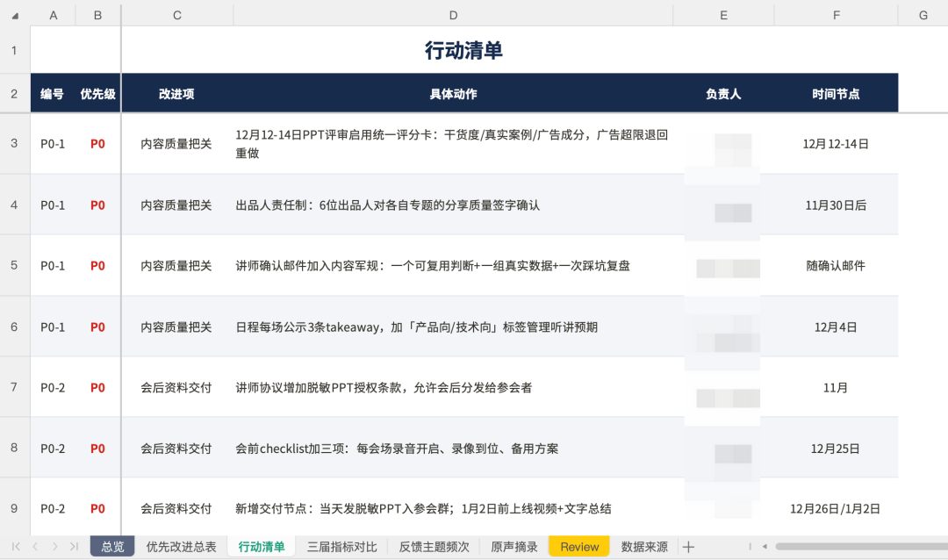948x560 pixels.
Task: Go to next sheet tab arrow
Action: tap(55, 547)
